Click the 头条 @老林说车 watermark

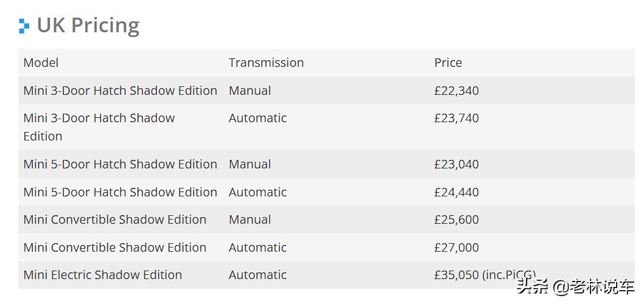575,287
